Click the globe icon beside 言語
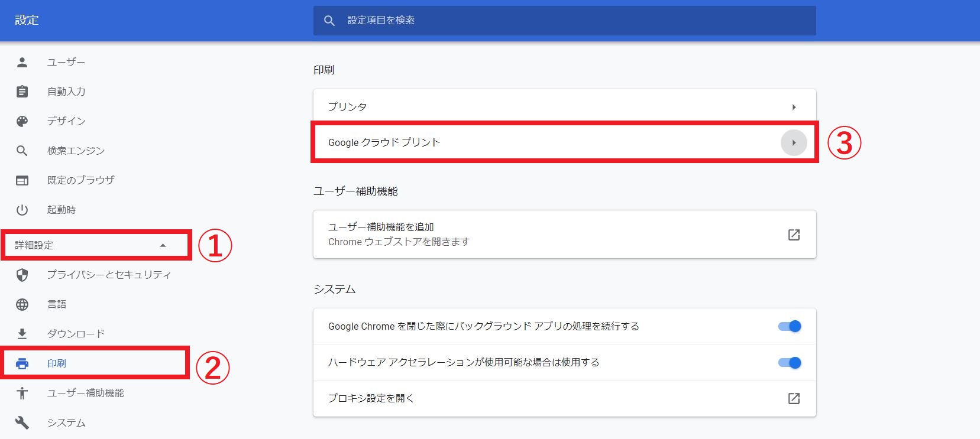Viewport: 980px width, 439px height. click(x=22, y=304)
